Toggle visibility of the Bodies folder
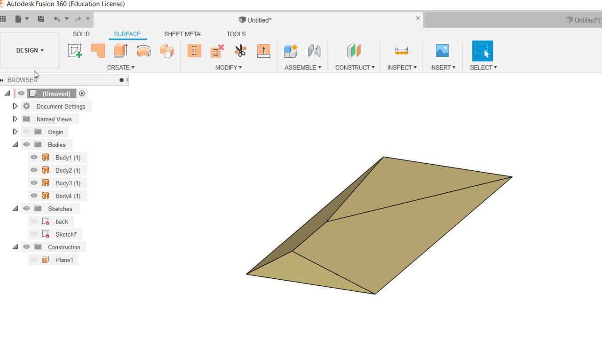The width and height of the screenshot is (602, 364). (x=26, y=145)
